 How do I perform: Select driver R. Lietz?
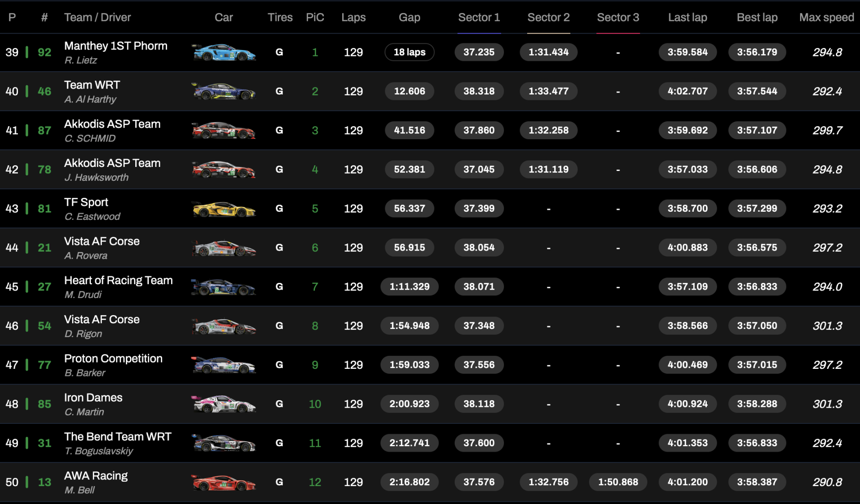click(x=81, y=60)
